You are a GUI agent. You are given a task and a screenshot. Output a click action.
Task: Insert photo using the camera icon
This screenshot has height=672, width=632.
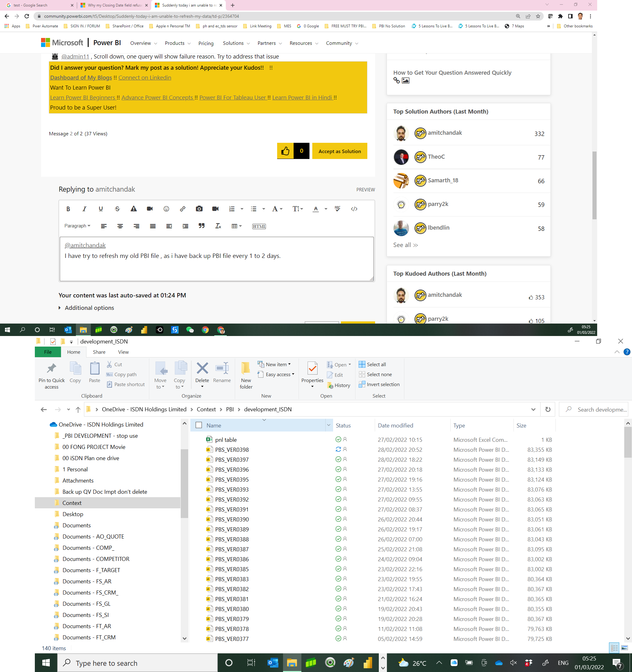[199, 209]
